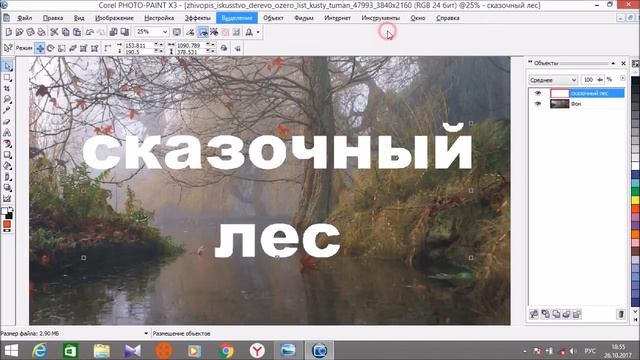Activate the rotate mode icon in property bar
The height and width of the screenshot is (360, 640).
click(x=51, y=48)
